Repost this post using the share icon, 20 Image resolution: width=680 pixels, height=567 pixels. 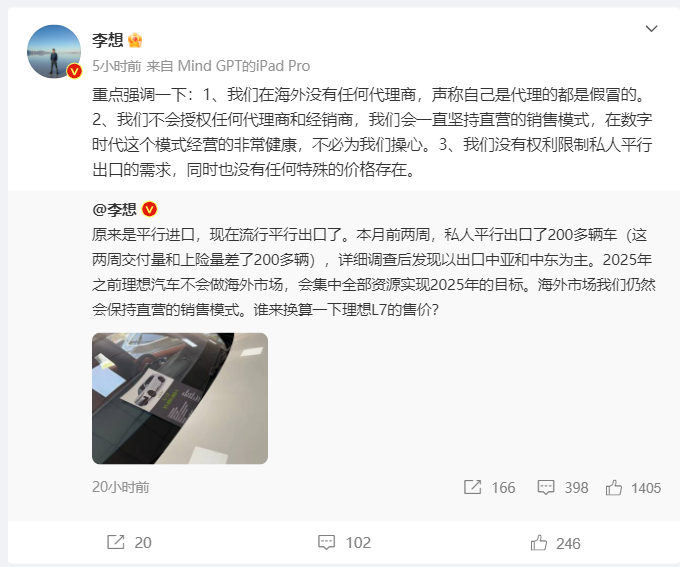point(129,542)
